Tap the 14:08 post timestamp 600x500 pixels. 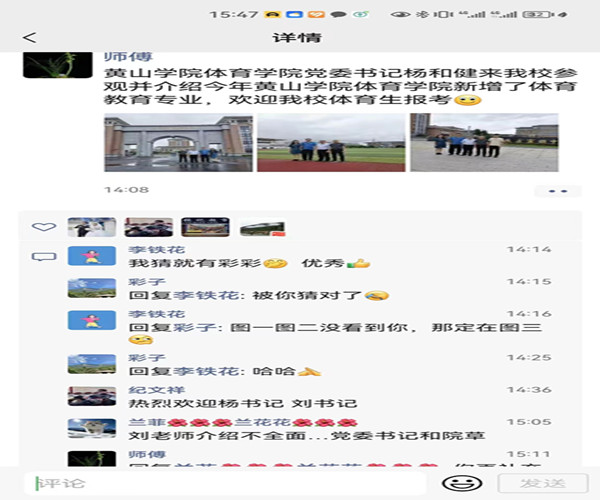pyautogui.click(x=127, y=190)
